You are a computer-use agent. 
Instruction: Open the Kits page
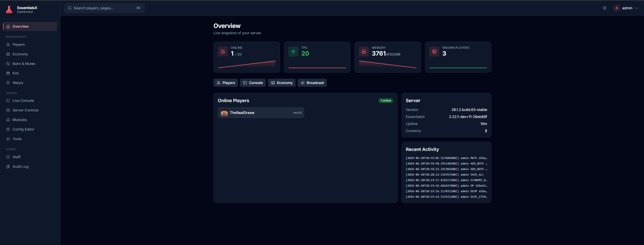click(30, 73)
